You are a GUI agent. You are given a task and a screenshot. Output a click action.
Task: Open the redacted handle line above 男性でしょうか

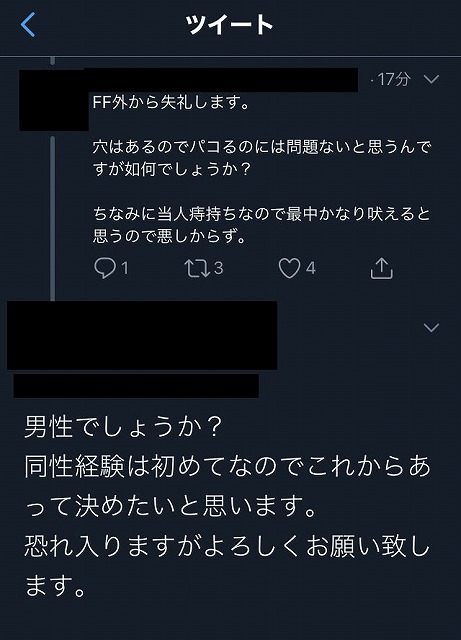(136, 386)
